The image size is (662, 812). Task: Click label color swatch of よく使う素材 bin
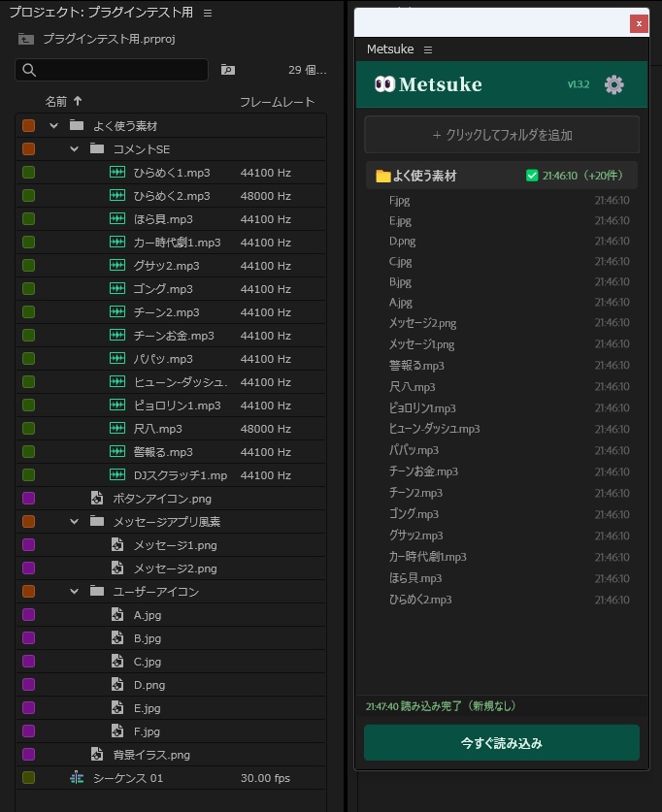point(28,126)
